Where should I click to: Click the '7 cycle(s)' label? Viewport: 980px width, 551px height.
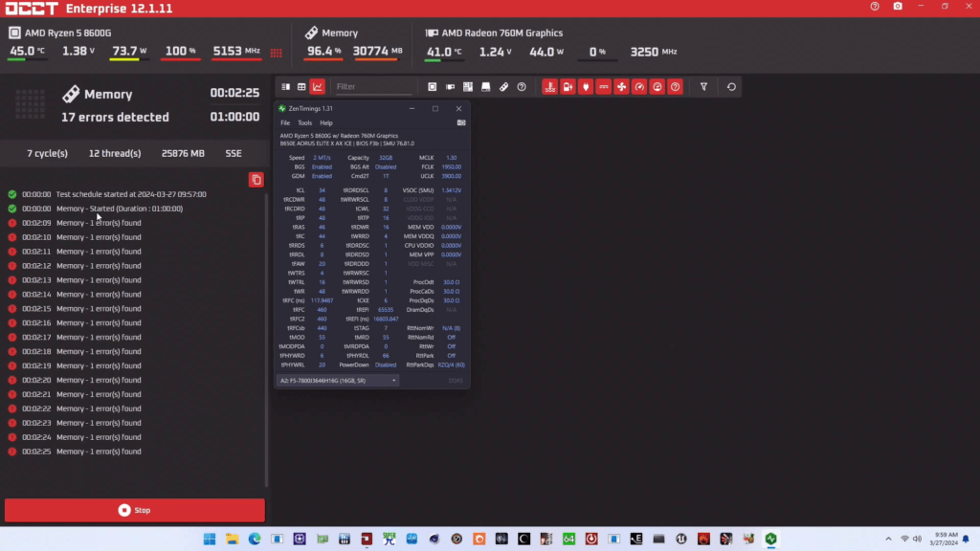(x=48, y=153)
